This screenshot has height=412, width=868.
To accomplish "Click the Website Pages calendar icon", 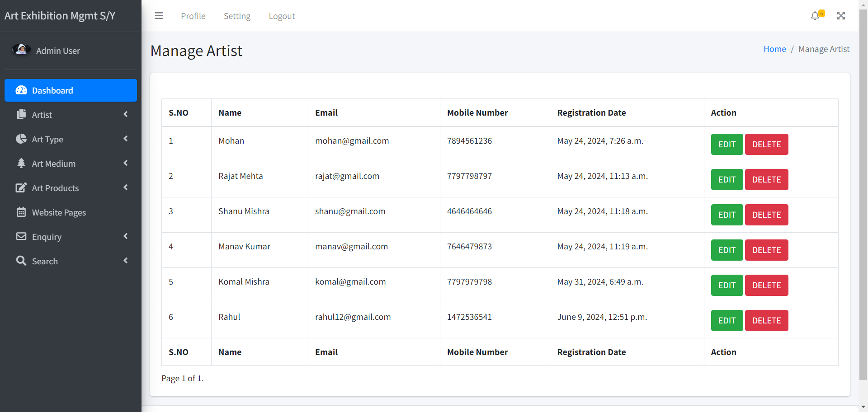I will coord(21,212).
